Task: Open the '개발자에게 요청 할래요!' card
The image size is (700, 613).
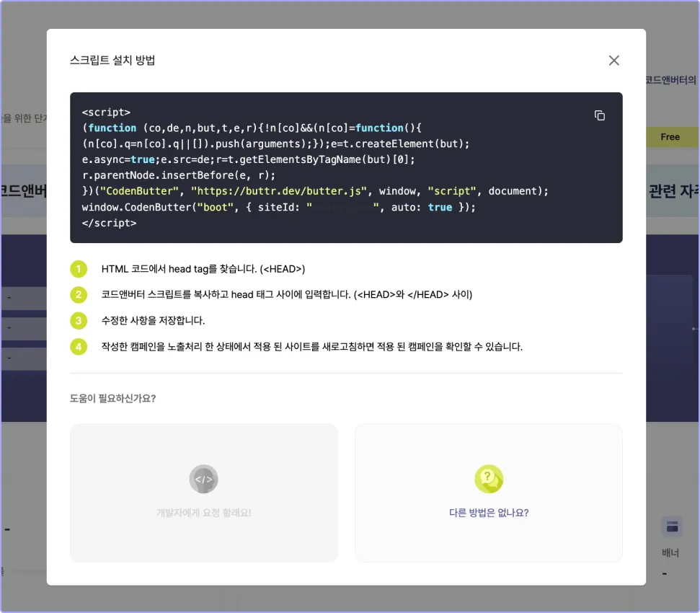Action: click(x=203, y=493)
